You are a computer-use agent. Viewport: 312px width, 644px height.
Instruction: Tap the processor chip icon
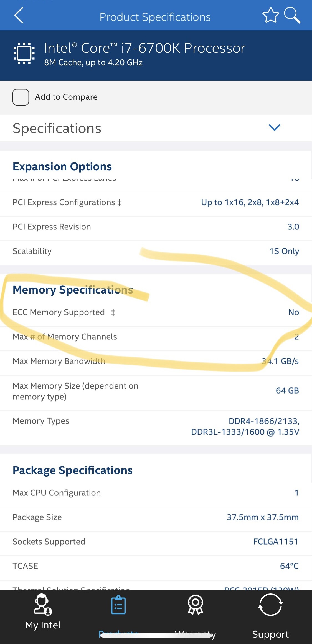point(24,53)
